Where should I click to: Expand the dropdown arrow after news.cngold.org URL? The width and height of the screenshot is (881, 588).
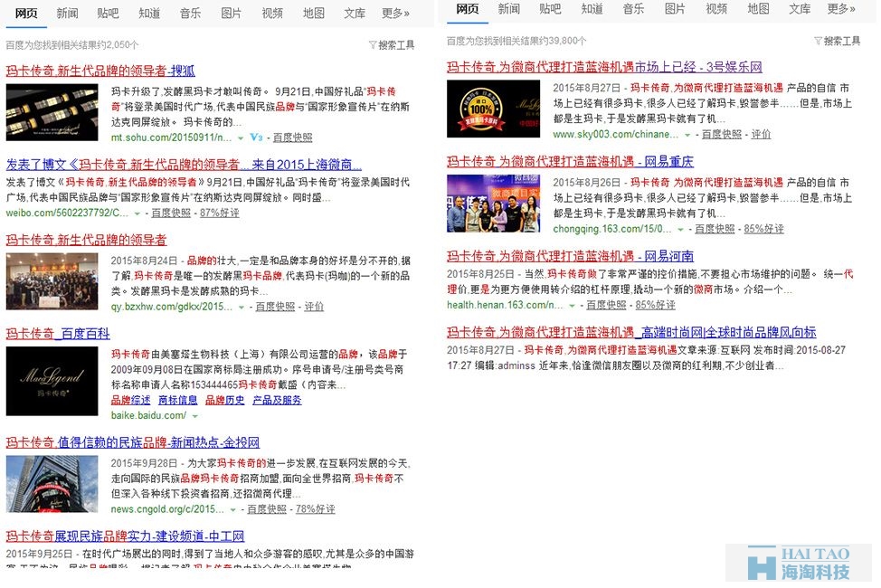point(232,509)
